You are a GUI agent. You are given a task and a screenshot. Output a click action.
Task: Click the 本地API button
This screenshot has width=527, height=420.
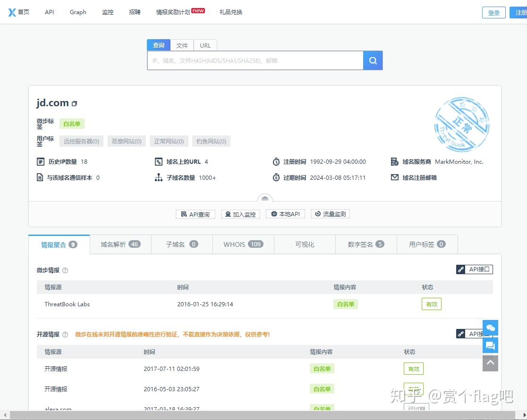(285, 214)
